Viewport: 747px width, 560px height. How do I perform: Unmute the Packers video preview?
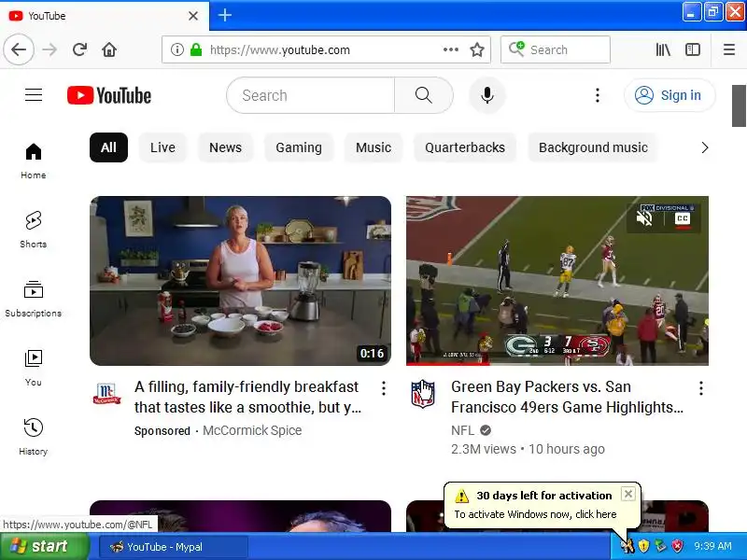pos(644,218)
